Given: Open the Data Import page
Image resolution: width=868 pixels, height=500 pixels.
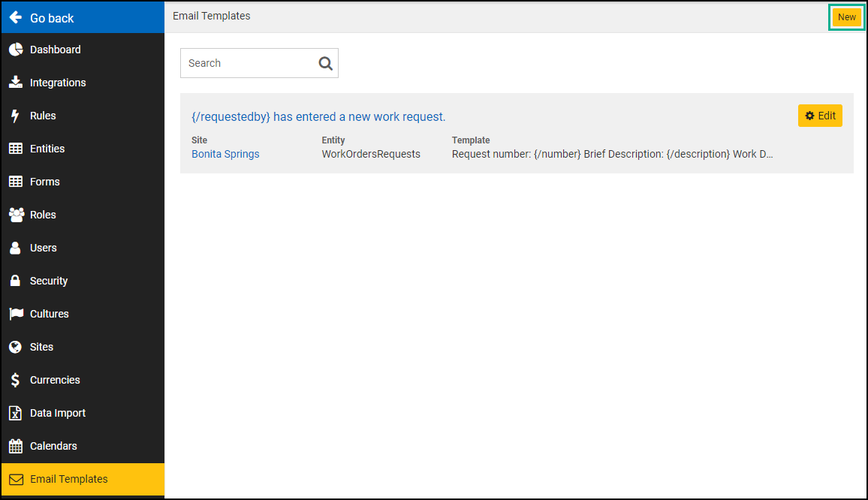Looking at the screenshot, I should coord(83,413).
